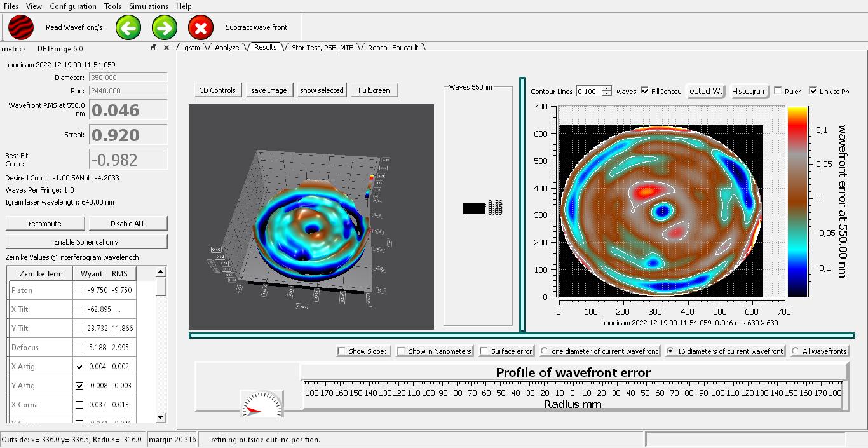Viewport: 868px width, 448px height.
Task: Click the wavefront error color scale bar
Action: point(797,201)
